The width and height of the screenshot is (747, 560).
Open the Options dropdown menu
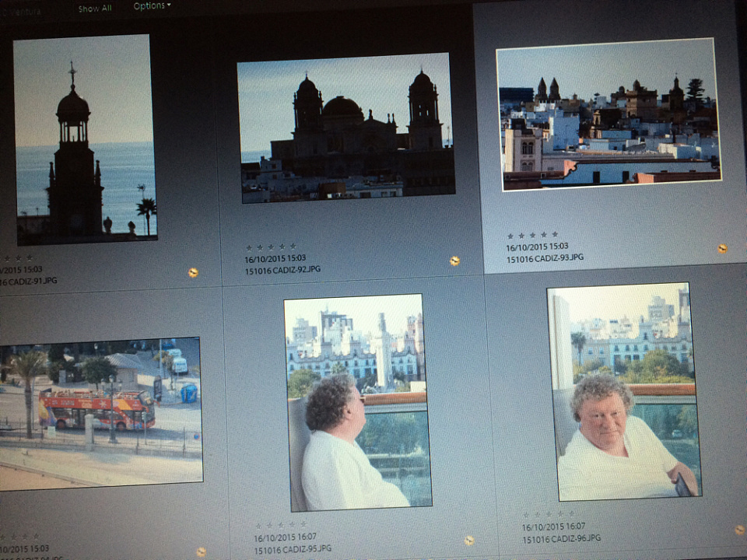tap(152, 5)
